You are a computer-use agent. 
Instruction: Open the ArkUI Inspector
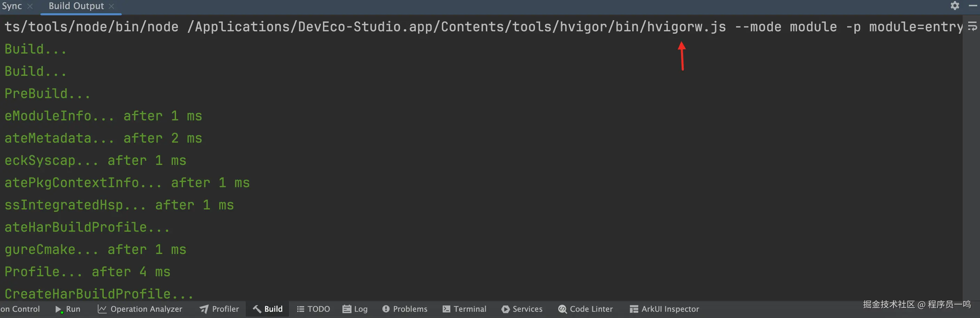point(664,309)
